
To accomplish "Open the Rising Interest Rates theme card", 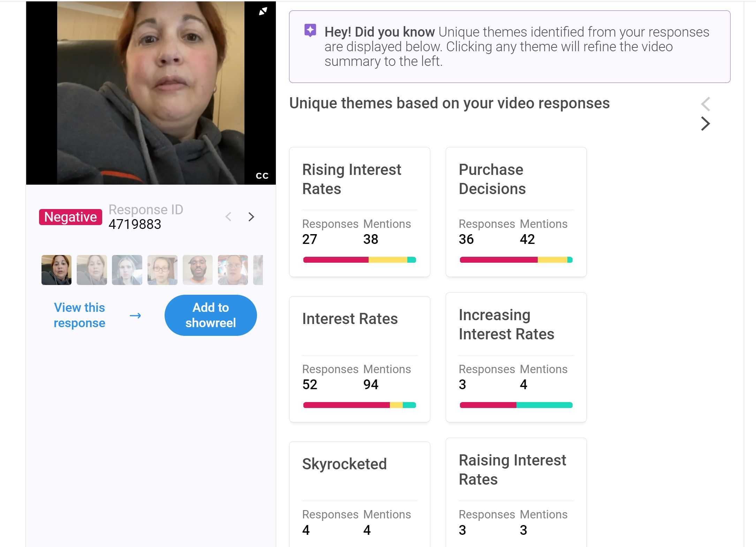I will coord(360,212).
